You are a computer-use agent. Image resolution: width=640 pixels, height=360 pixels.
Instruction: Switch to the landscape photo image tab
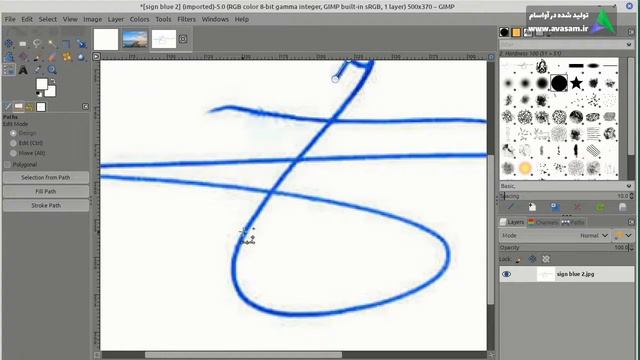pos(135,39)
